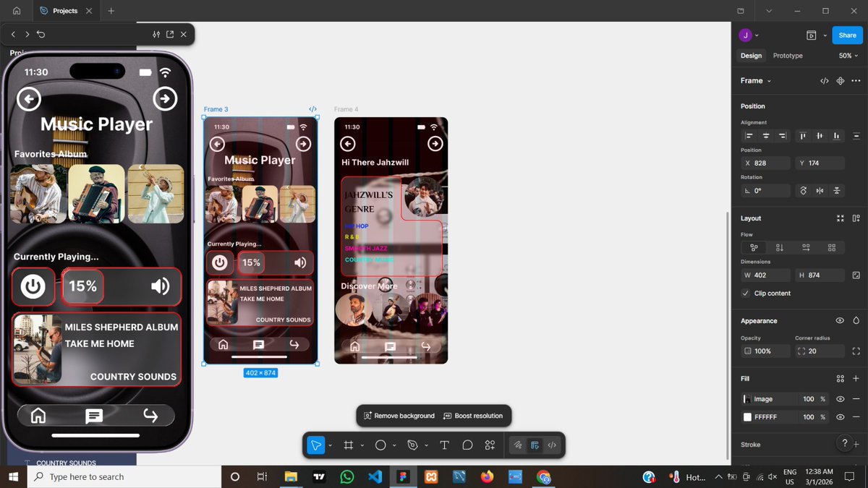This screenshot has height=488, width=868.
Task: Click the create component icon beside Frame
Action: 841,81
